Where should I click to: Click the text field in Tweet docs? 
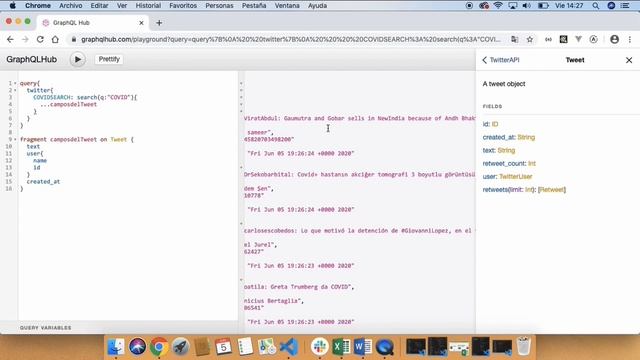[489, 150]
